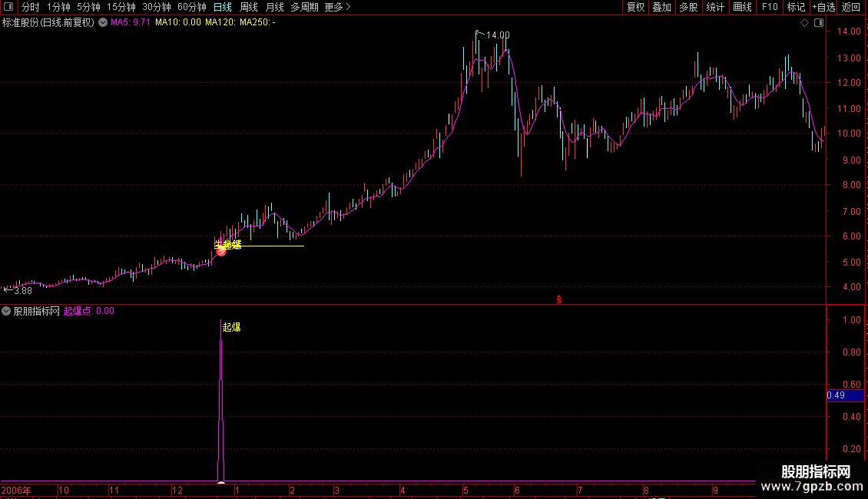Open the 画线 drawing tools
Screen dimensions: 868x499
coord(742,7)
